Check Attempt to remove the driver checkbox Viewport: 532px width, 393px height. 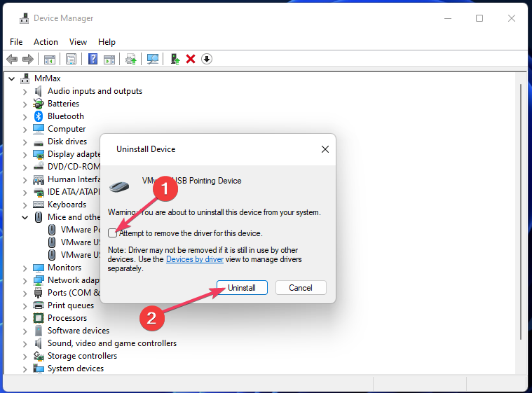(112, 233)
